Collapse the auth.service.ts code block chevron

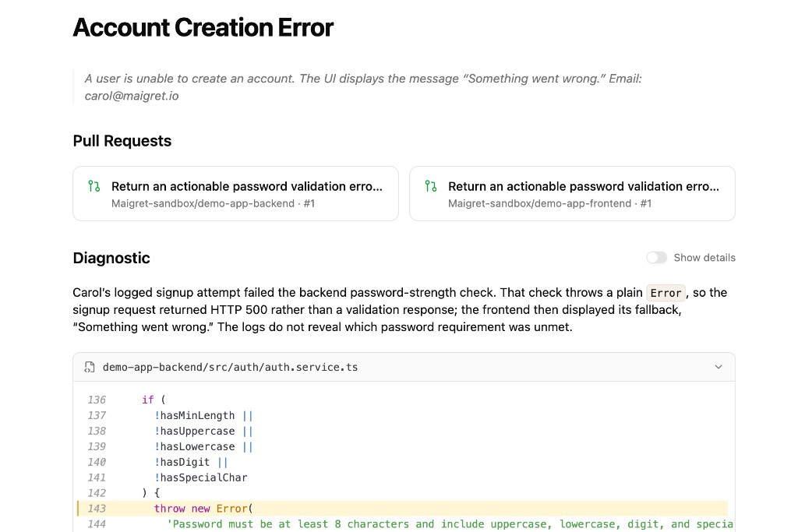(718, 367)
